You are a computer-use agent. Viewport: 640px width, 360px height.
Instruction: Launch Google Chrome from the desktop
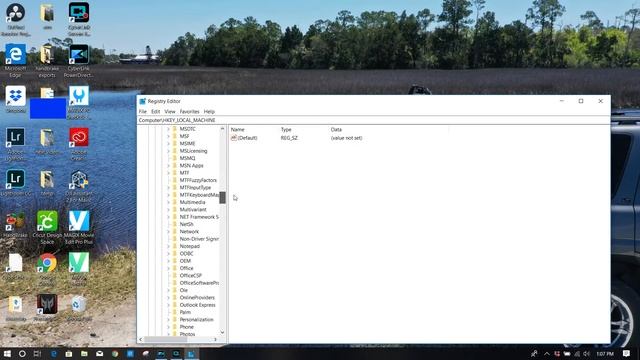[x=47, y=263]
